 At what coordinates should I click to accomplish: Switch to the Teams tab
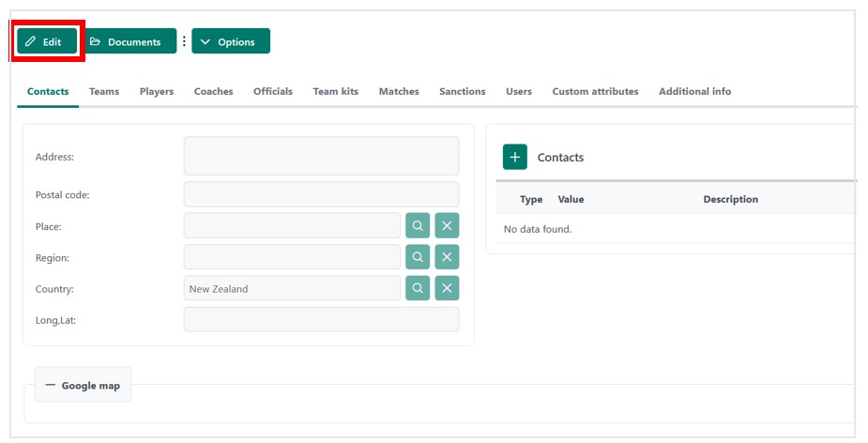[104, 91]
